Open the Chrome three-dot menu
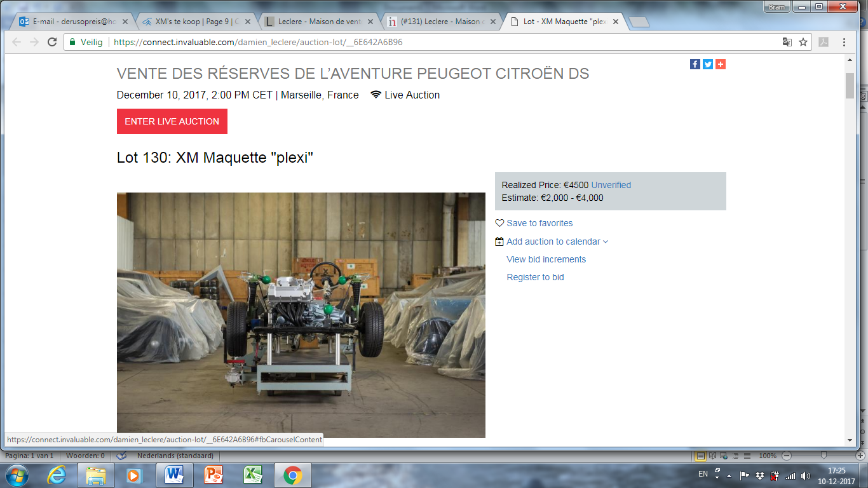 click(844, 42)
